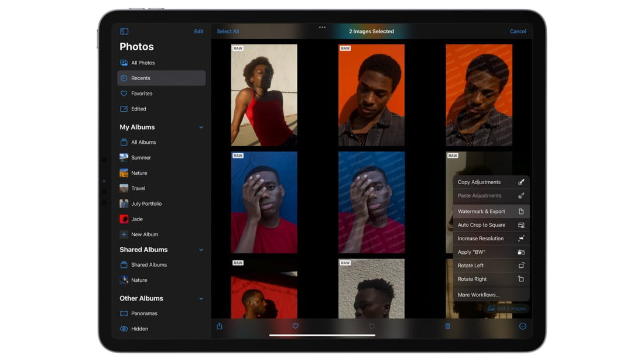644x362 pixels.
Task: Open the Summer album
Action: pos(161,157)
